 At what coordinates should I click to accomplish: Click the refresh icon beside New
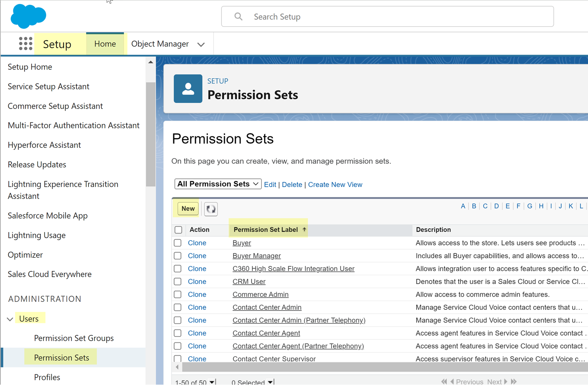click(x=211, y=209)
